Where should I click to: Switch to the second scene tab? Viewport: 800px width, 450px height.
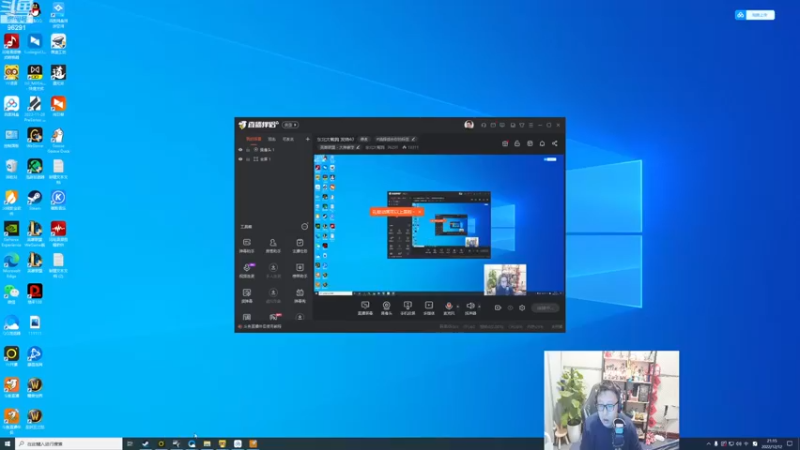tap(272, 139)
